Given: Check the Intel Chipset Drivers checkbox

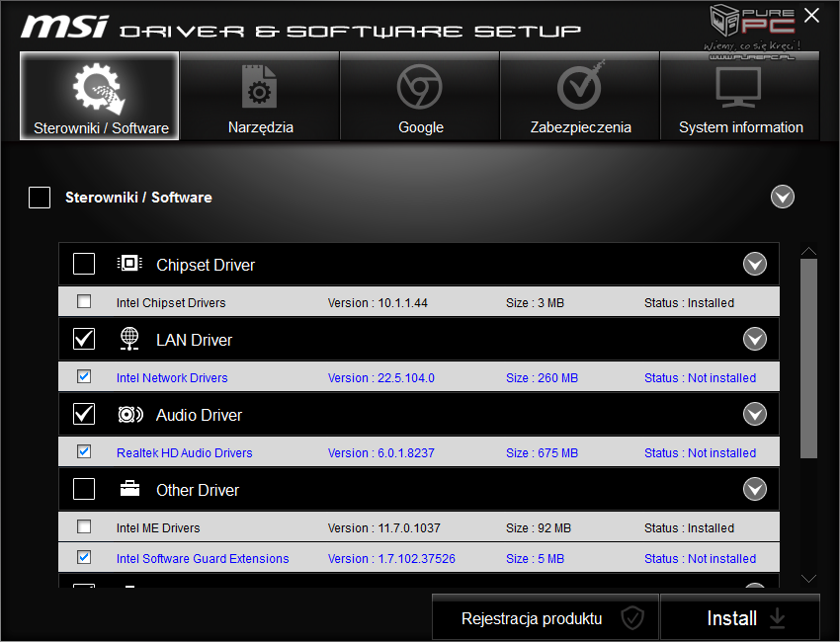Looking at the screenshot, I should point(84,301).
